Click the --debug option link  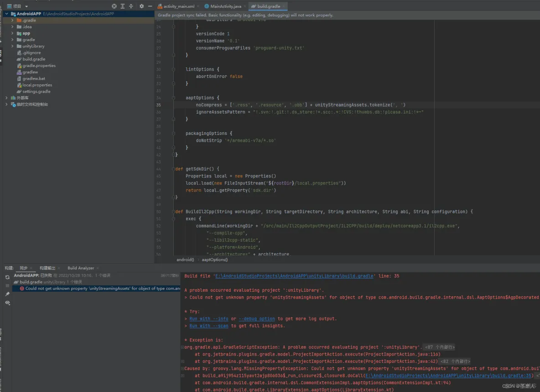pyautogui.click(x=257, y=319)
